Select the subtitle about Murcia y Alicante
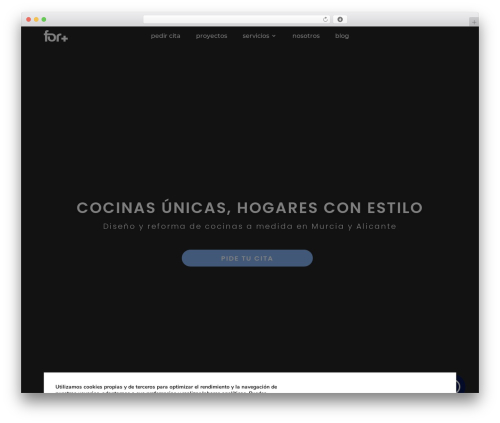The image size is (500, 423). tap(250, 226)
